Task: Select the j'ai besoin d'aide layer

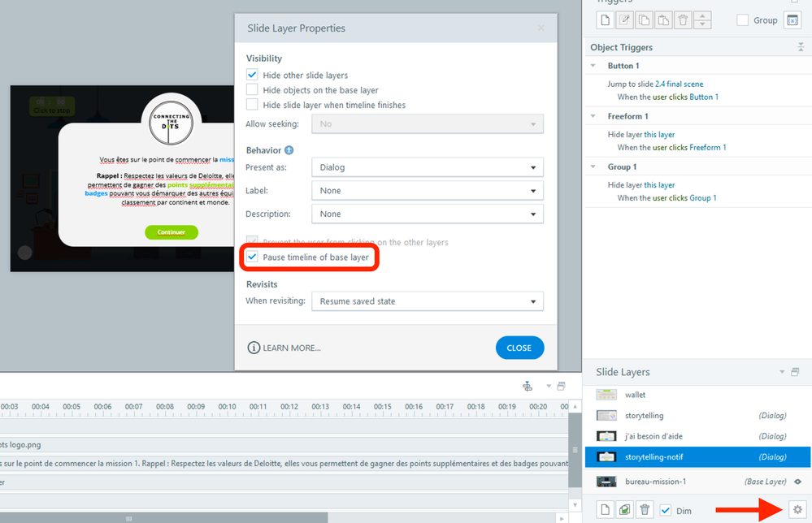Action: (x=697, y=436)
